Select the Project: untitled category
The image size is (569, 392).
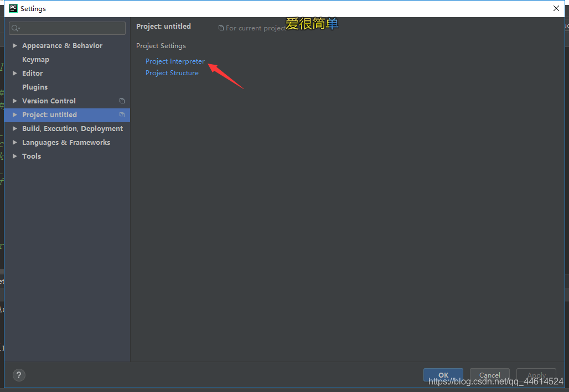[x=49, y=114]
